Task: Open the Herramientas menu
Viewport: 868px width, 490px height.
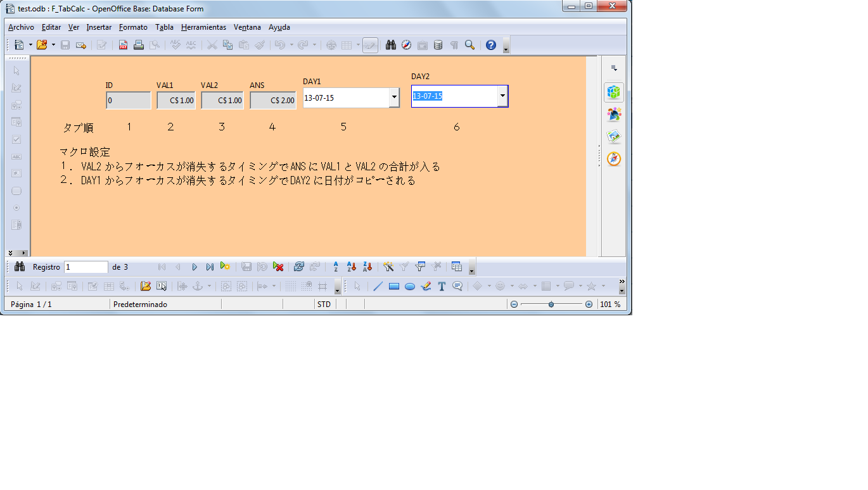Action: (x=203, y=27)
